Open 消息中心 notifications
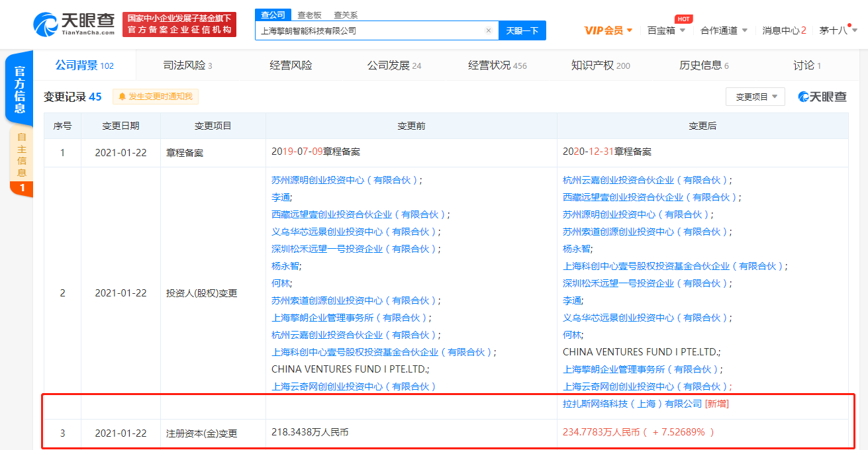 click(784, 30)
